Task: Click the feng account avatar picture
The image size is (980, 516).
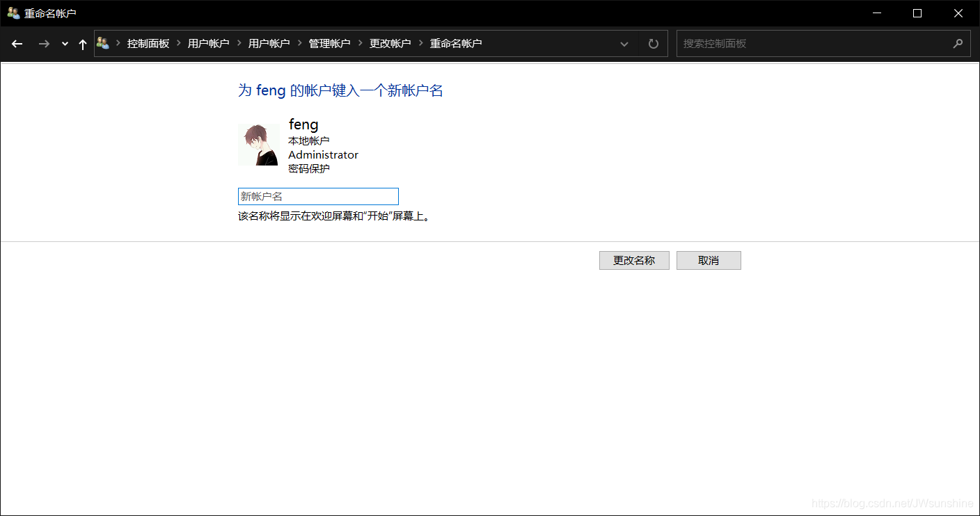Action: point(259,145)
